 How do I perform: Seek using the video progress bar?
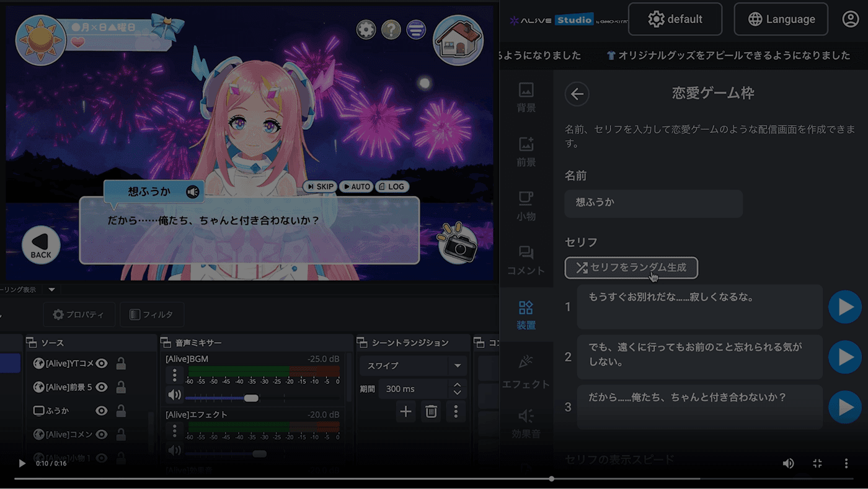pos(434,478)
